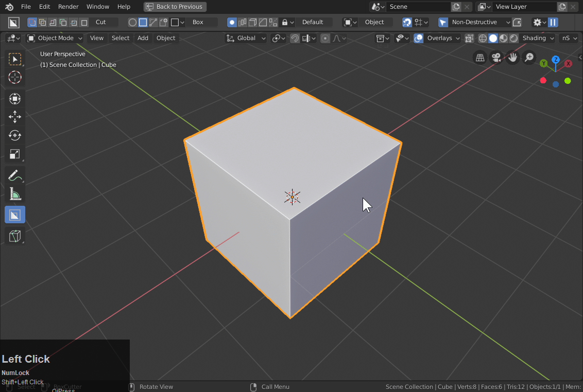
Task: Click the pan hand icon
Action: (x=512, y=57)
